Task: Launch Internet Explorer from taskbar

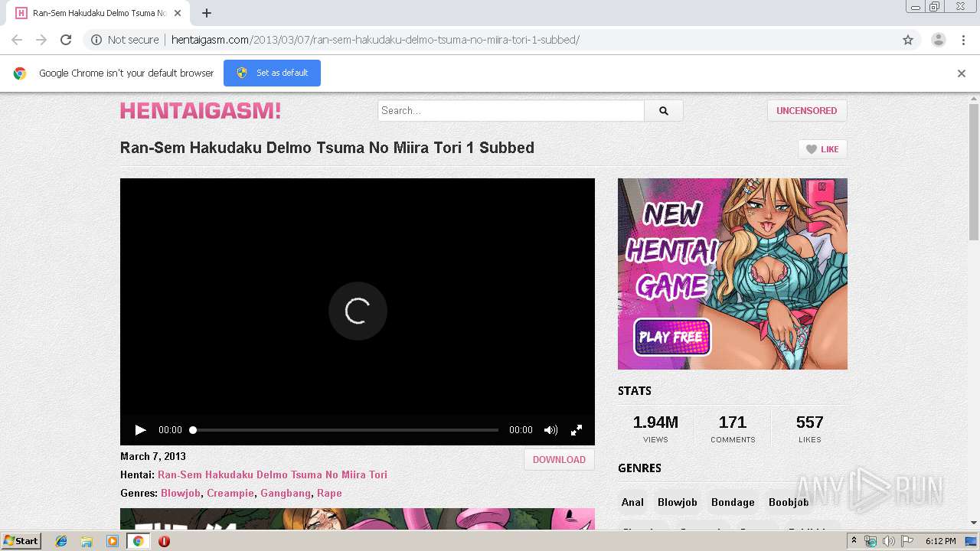Action: click(61, 541)
